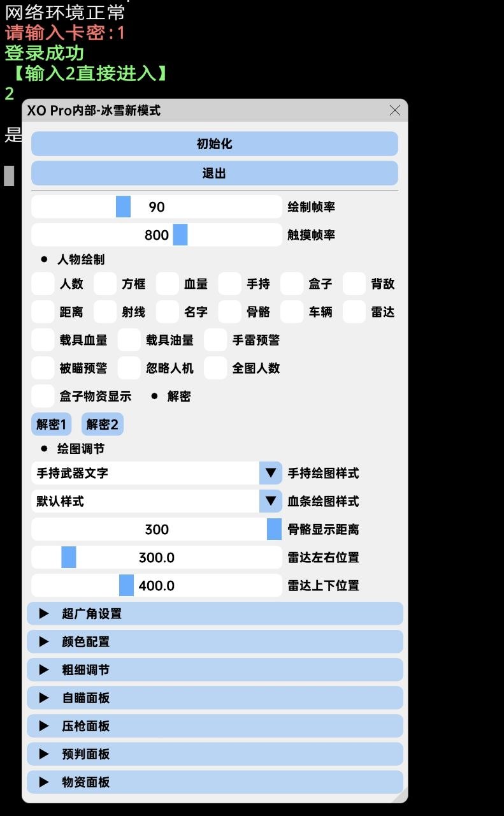Expand the 超广角设置 section
504x816 pixels.
coord(215,614)
